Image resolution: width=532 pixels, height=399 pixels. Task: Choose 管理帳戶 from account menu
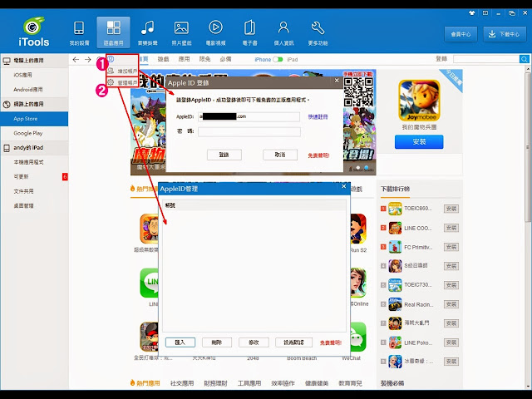tap(122, 82)
